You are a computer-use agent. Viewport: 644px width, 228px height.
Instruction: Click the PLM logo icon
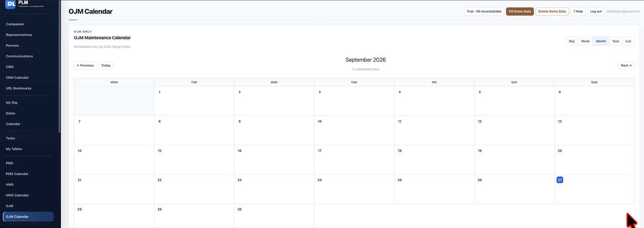10,4
